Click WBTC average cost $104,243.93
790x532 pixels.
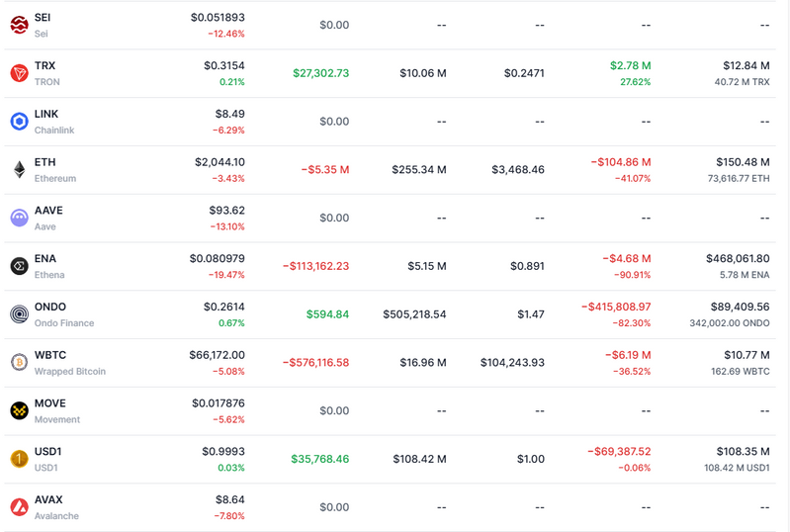point(511,363)
